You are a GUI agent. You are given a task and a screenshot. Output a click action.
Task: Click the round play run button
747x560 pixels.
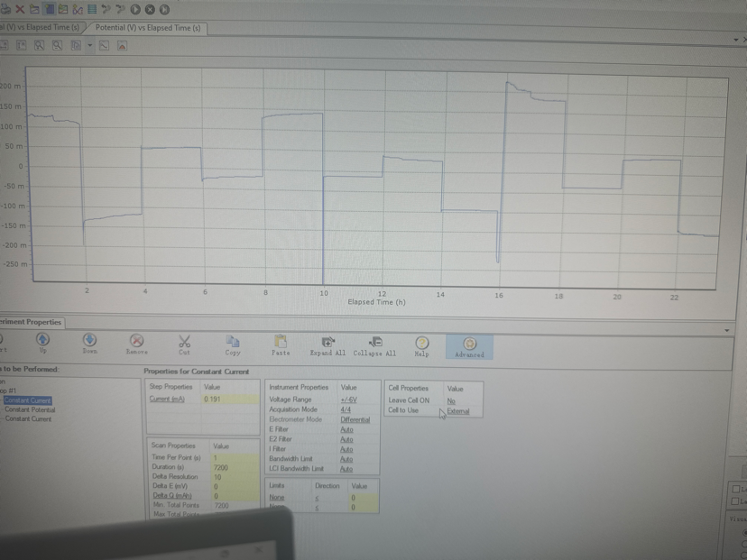135,10
